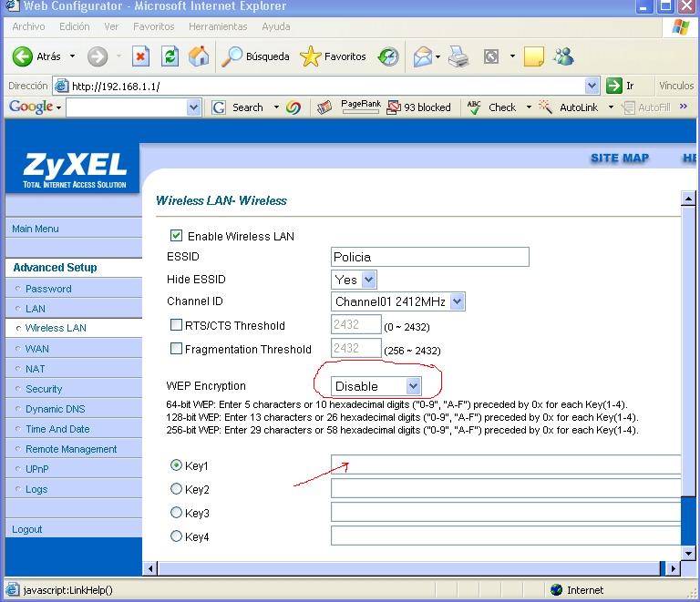Screen dimensions: 700x602
Task: Go to Main Menu link
Action: pyautogui.click(x=36, y=229)
